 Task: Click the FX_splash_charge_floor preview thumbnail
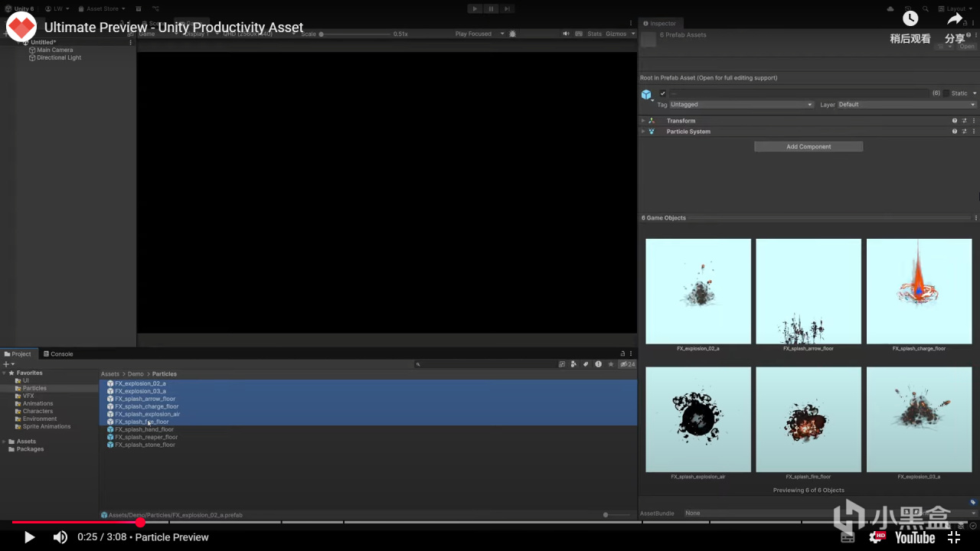click(x=919, y=292)
